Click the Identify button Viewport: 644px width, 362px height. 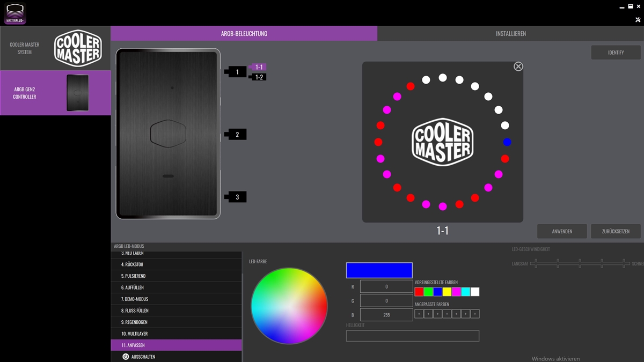[x=616, y=53]
